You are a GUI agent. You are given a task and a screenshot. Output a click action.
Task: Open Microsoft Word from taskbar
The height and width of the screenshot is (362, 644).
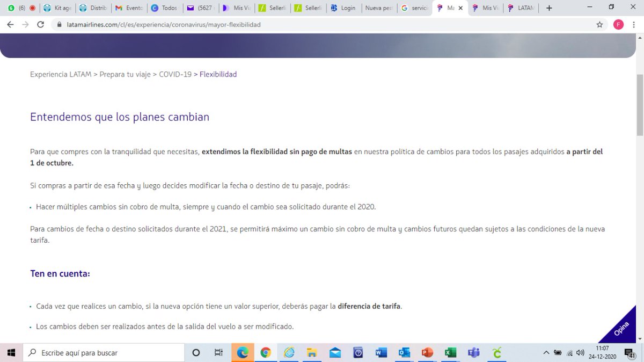pyautogui.click(x=382, y=352)
